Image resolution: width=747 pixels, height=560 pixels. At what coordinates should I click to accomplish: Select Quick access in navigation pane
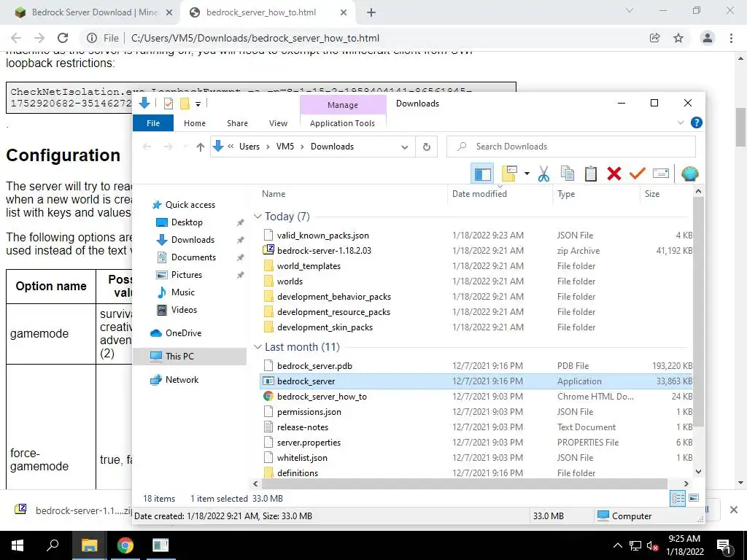pyautogui.click(x=190, y=205)
